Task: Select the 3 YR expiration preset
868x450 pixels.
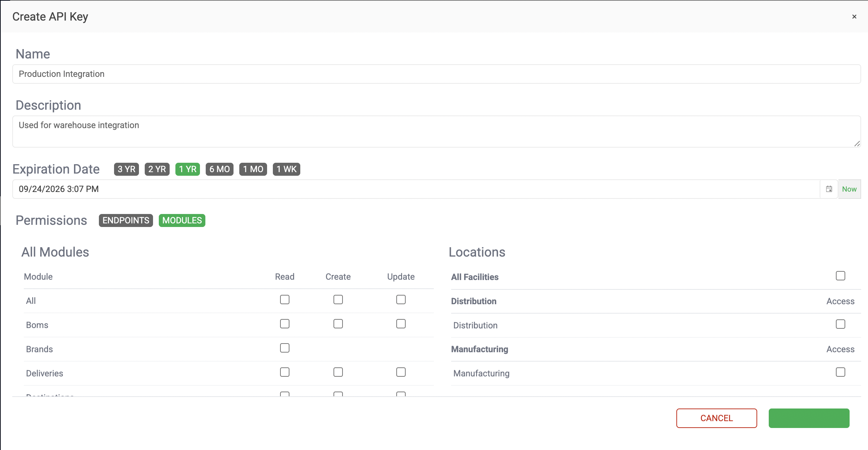Action: [126, 169]
